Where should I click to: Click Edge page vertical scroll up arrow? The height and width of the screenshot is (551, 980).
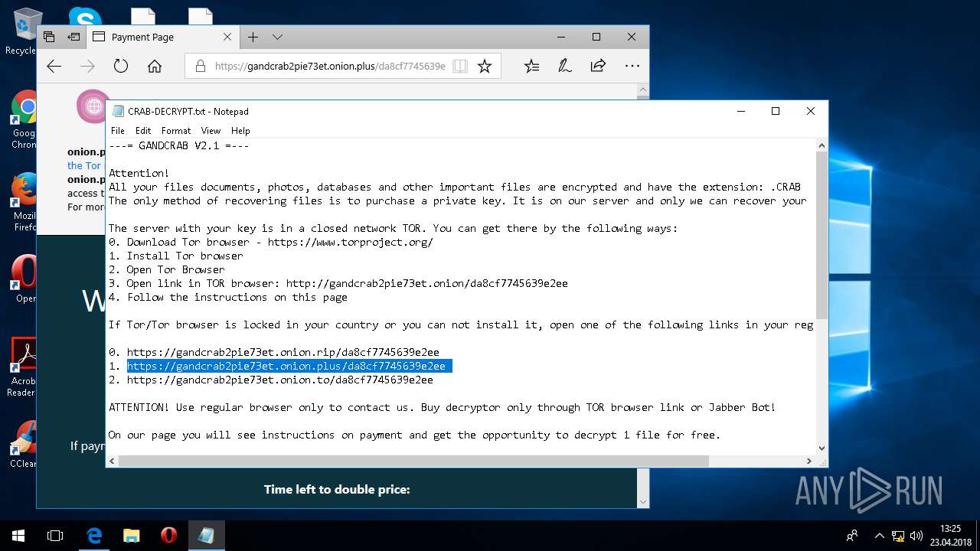[x=643, y=91]
